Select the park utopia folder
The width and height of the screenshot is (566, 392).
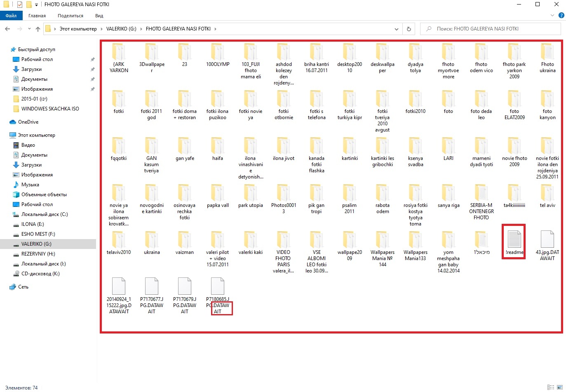click(251, 196)
